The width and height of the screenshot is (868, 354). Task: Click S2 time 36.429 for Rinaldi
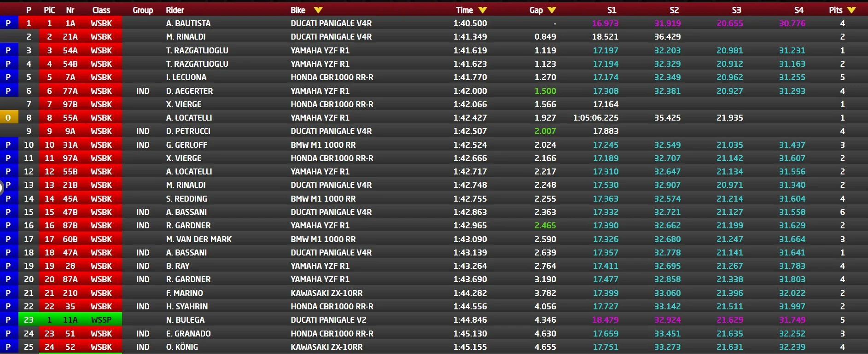click(x=668, y=37)
